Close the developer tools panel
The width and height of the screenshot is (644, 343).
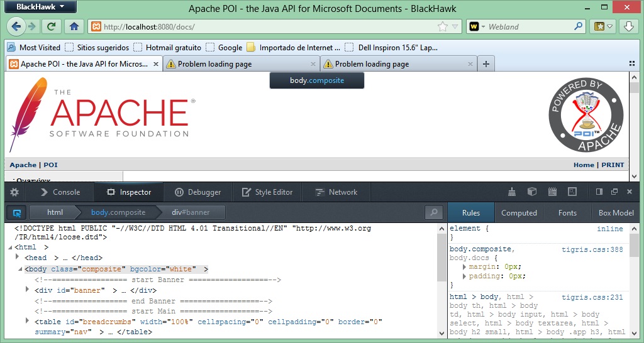(x=629, y=192)
